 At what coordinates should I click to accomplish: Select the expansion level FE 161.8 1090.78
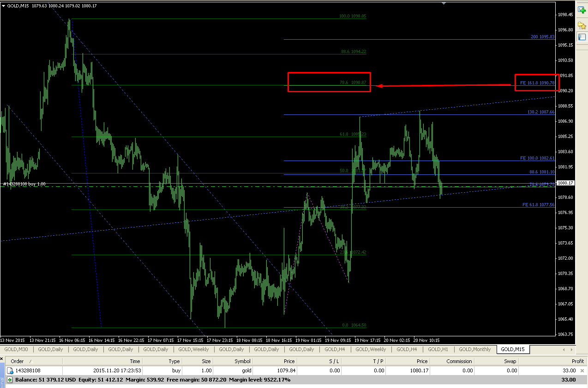pyautogui.click(x=537, y=83)
